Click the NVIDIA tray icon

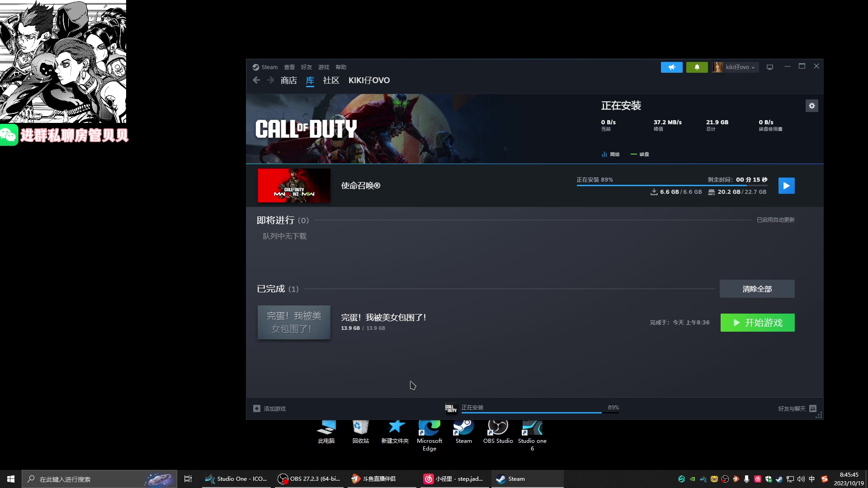[693, 479]
